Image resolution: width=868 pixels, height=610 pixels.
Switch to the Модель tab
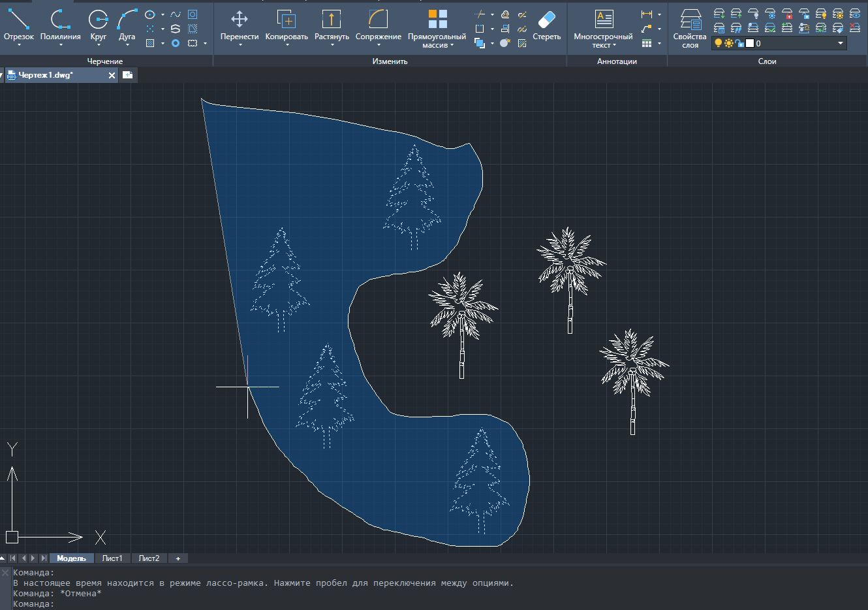click(71, 558)
